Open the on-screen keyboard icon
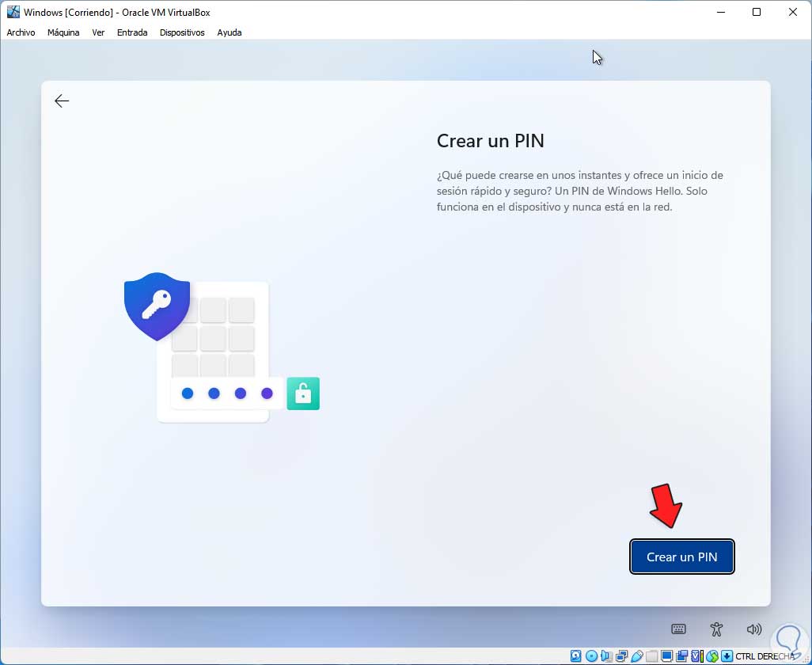This screenshot has height=665, width=812. (x=678, y=629)
